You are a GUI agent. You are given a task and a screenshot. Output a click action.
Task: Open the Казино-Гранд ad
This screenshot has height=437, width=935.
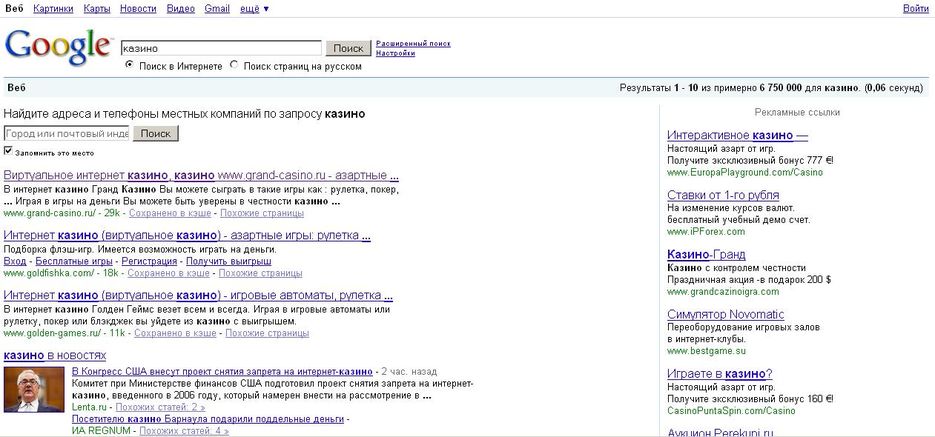706,255
